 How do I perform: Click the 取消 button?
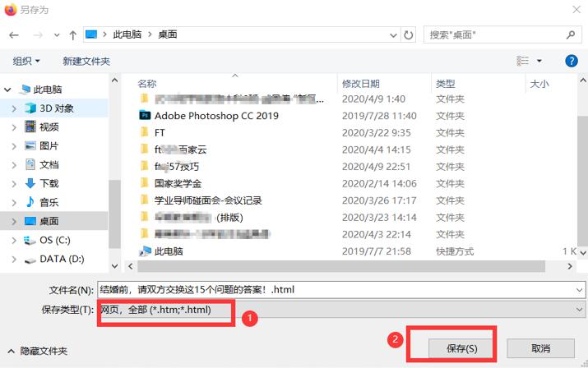click(540, 348)
